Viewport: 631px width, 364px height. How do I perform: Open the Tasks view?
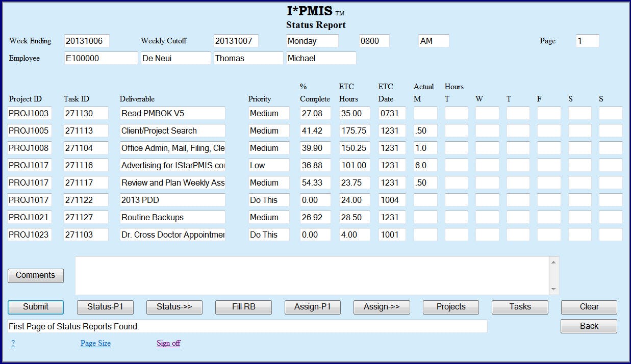520,307
